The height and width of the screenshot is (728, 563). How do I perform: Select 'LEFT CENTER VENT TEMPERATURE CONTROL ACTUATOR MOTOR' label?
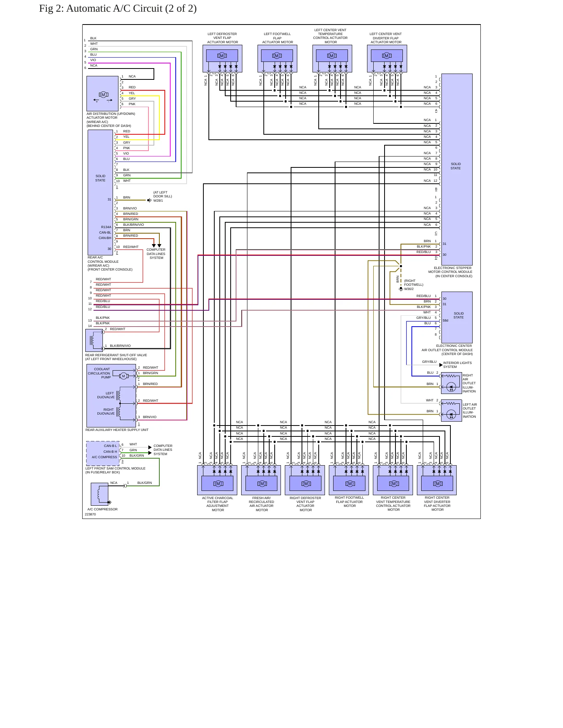pyautogui.click(x=330, y=36)
